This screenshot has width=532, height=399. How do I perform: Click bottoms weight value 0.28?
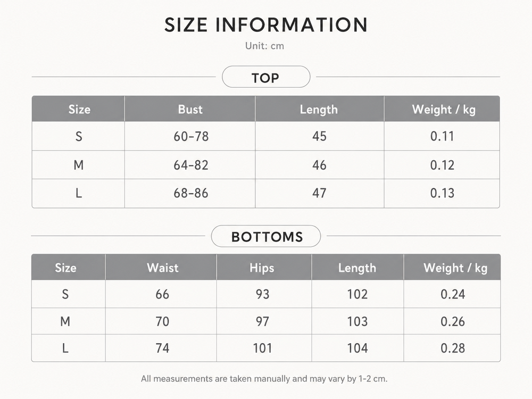(x=453, y=348)
